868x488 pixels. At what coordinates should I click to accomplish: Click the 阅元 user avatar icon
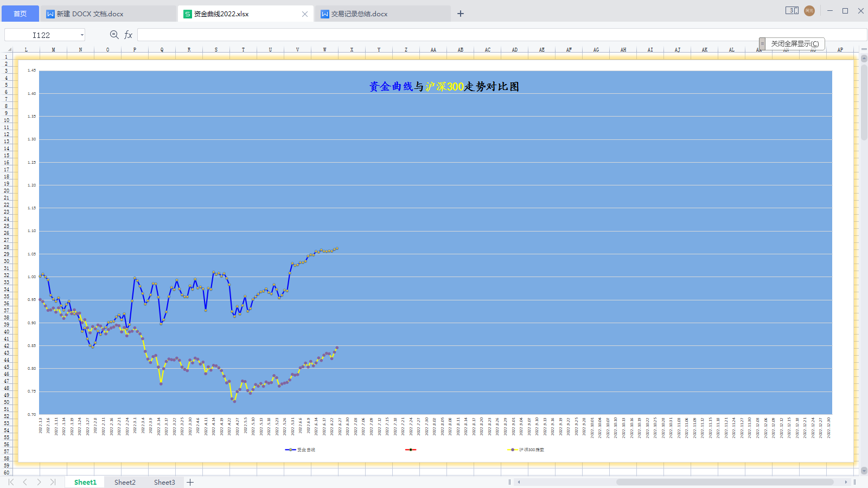[809, 10]
